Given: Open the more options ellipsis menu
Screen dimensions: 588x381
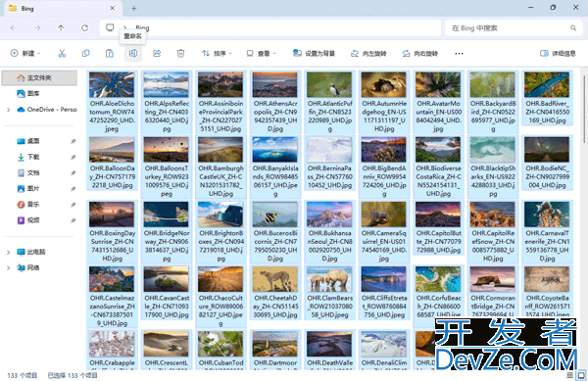Looking at the screenshot, I should (459, 54).
